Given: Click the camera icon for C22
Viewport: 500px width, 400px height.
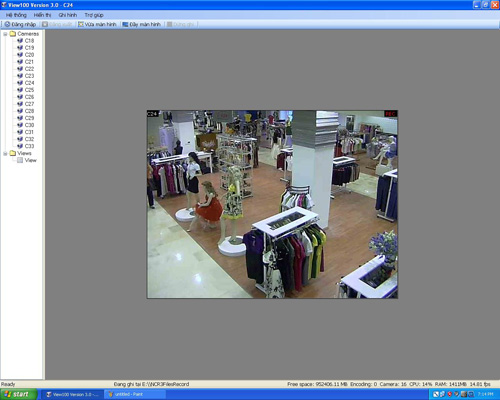Looking at the screenshot, I should (20, 69).
